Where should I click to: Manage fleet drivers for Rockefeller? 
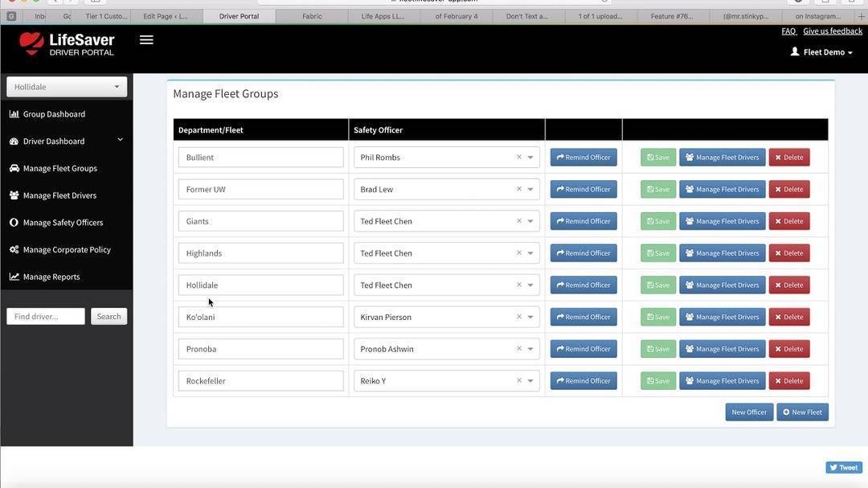722,381
